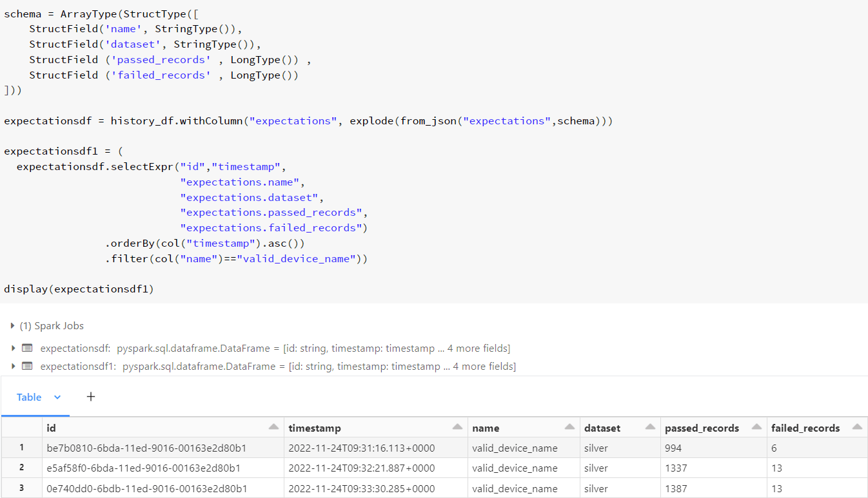Select the Table results tab

tap(29, 397)
